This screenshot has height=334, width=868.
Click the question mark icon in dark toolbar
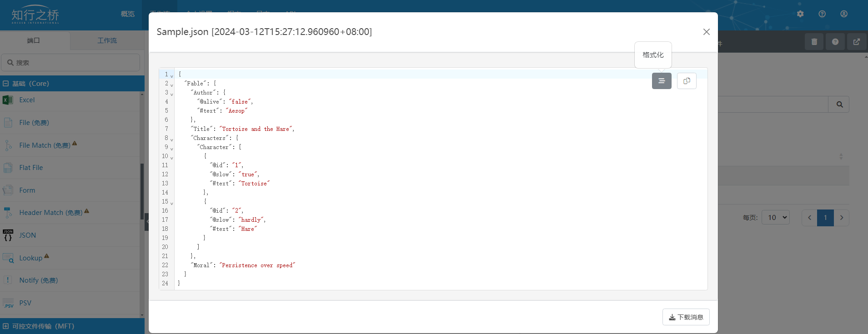(x=835, y=42)
